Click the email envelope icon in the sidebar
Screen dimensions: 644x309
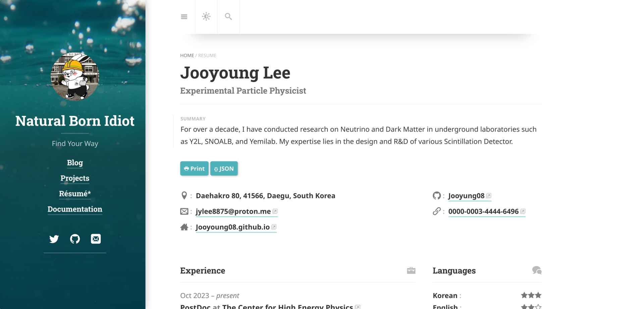pos(96,239)
